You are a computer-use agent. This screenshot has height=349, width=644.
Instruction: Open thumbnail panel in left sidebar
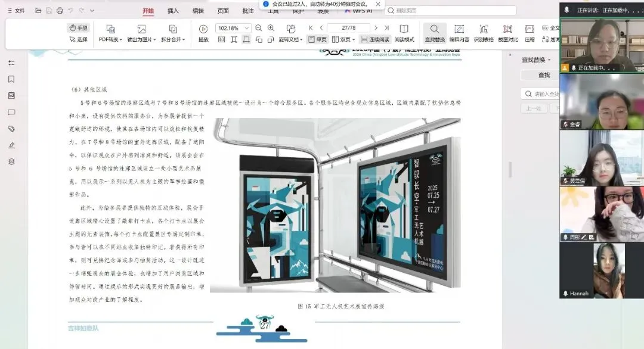coord(11,95)
